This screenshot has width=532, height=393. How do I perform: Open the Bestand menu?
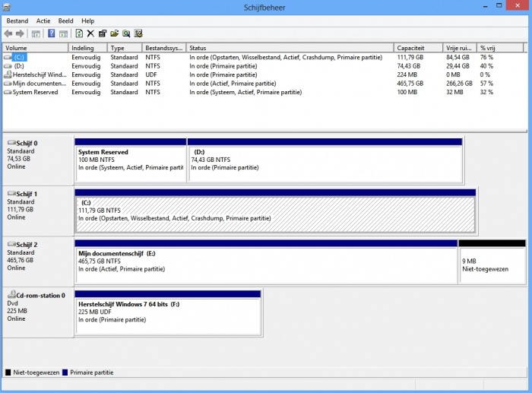point(17,21)
